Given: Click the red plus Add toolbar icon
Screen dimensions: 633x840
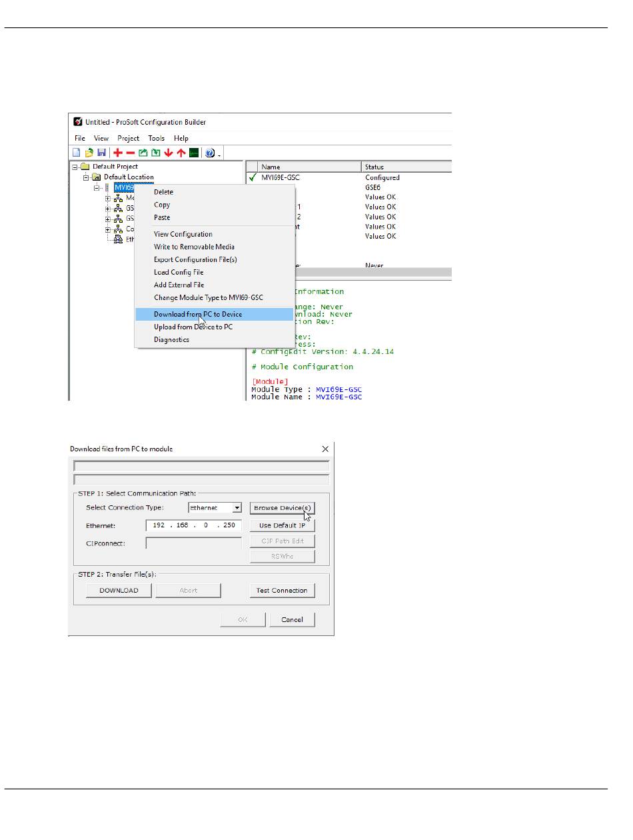Looking at the screenshot, I should (118, 153).
